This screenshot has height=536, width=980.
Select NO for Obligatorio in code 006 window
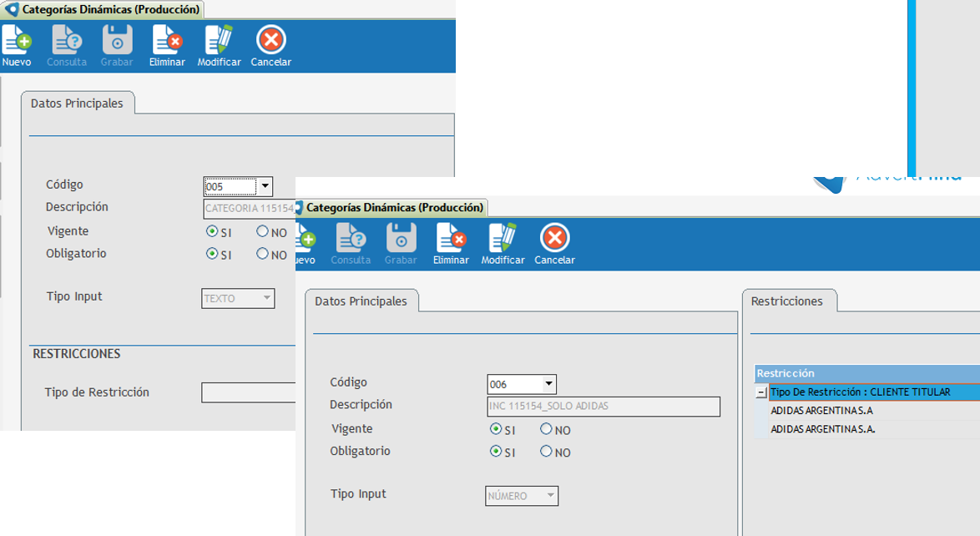pyautogui.click(x=547, y=452)
